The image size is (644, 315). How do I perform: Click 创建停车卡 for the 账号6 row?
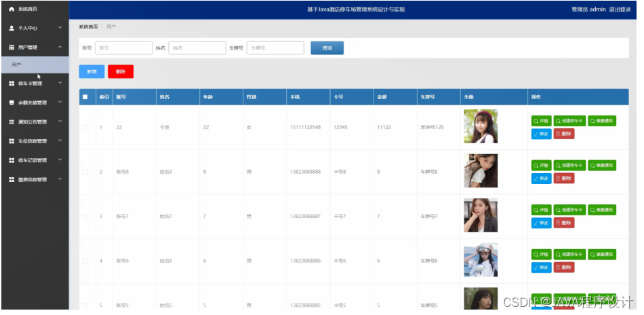[569, 254]
